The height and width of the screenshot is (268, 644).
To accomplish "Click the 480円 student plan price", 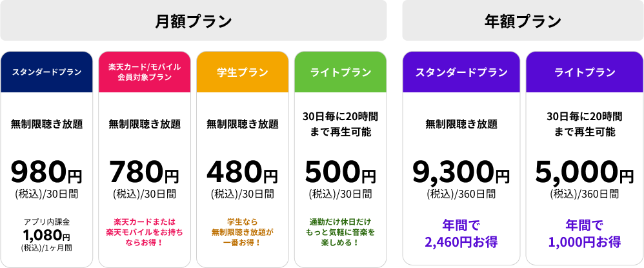I will pos(243,172).
